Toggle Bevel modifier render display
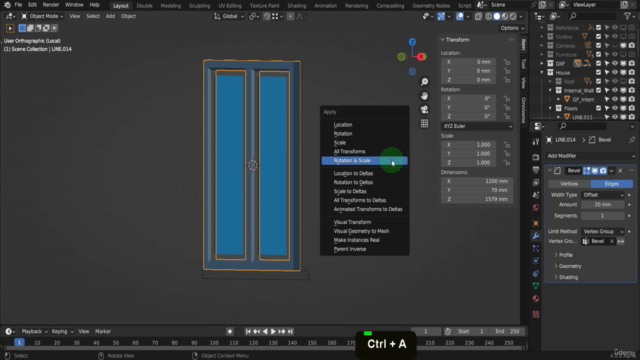The width and height of the screenshot is (640, 360). click(x=603, y=171)
